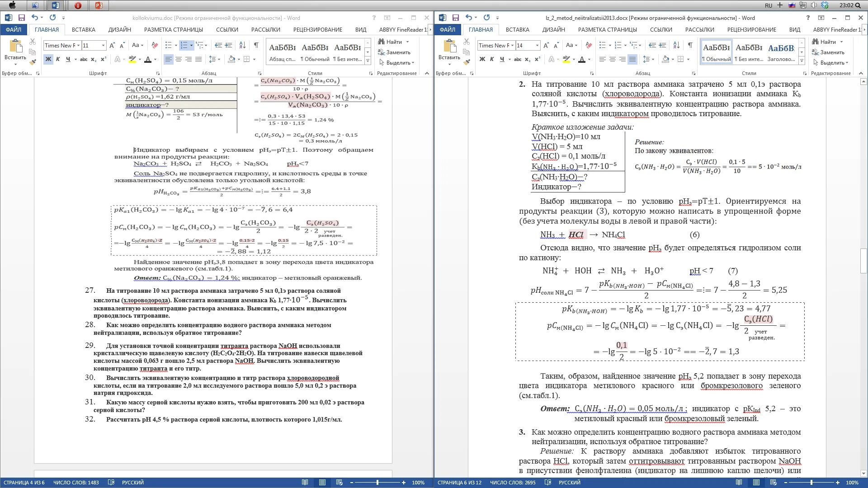This screenshot has height=488, width=868.
Task: Repeat action in right Word window toolbar
Action: pos(486,18)
